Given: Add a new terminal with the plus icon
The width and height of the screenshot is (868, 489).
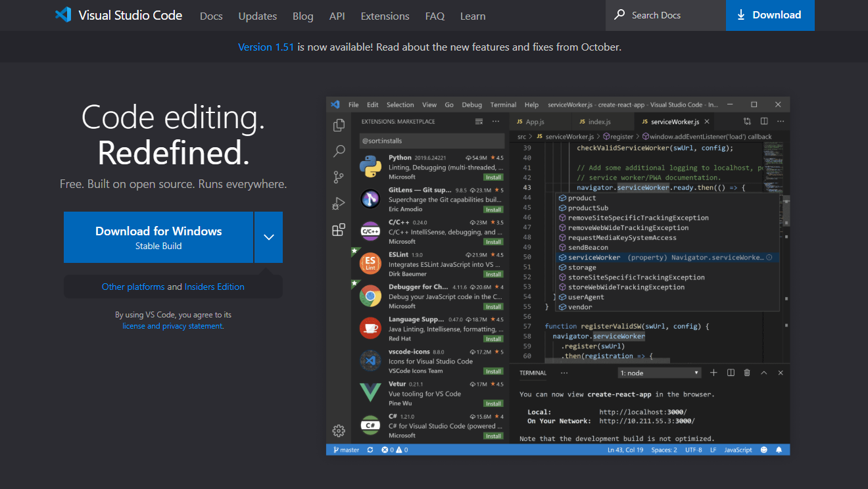Looking at the screenshot, I should [x=713, y=373].
